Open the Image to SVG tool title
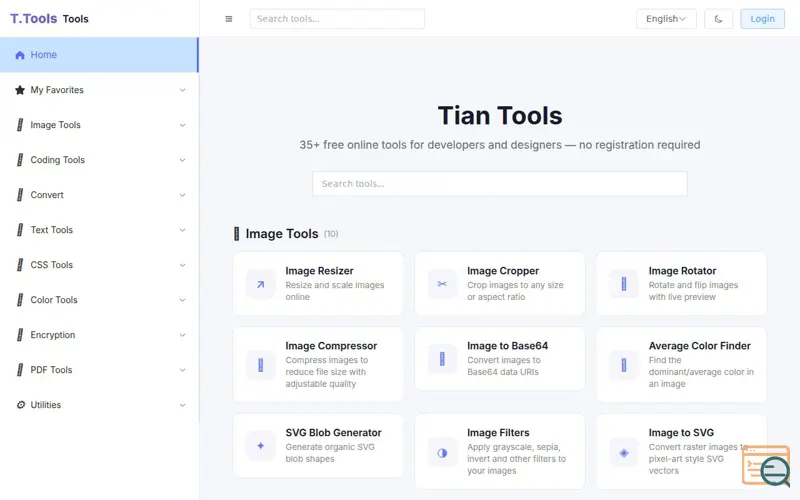Image resolution: width=800 pixels, height=500 pixels. pyautogui.click(x=681, y=433)
